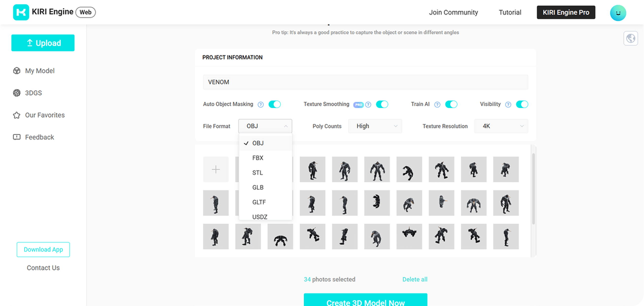The height and width of the screenshot is (306, 644).
Task: Click the VENOM project name field
Action: point(365,82)
